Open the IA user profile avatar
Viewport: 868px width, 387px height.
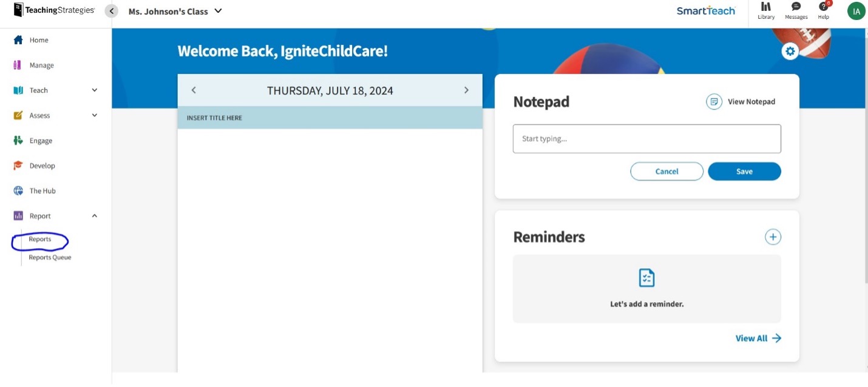pyautogui.click(x=856, y=11)
